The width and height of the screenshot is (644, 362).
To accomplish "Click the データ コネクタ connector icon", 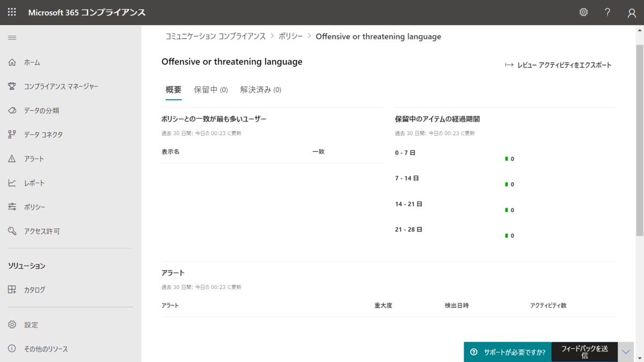I will tap(12, 135).
